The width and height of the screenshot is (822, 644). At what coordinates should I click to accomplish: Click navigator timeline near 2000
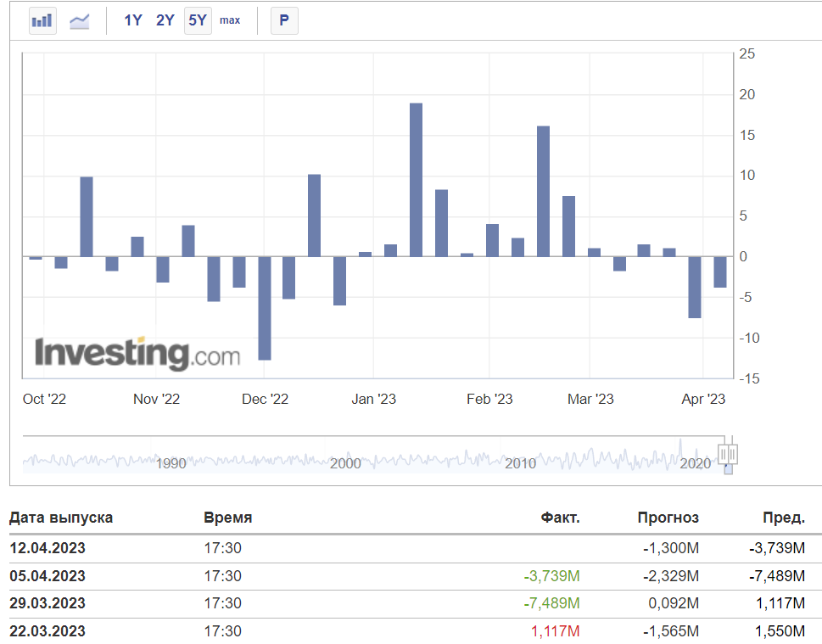tap(345, 458)
